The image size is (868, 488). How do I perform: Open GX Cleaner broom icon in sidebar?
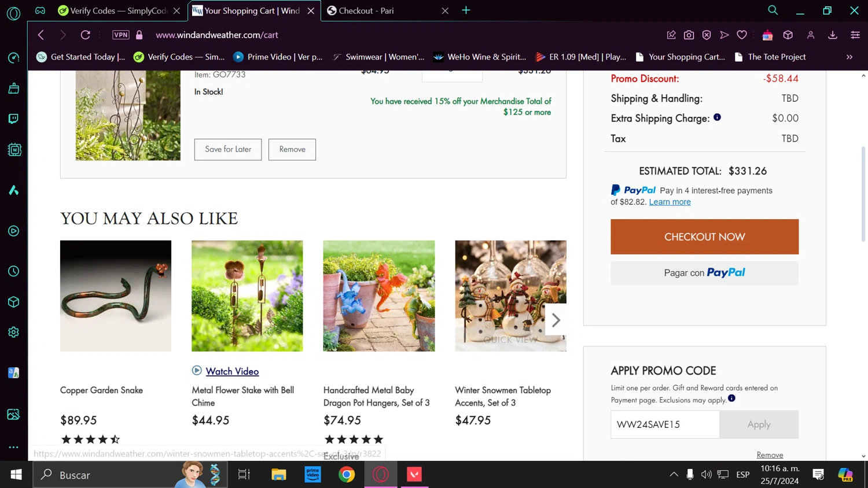click(14, 88)
